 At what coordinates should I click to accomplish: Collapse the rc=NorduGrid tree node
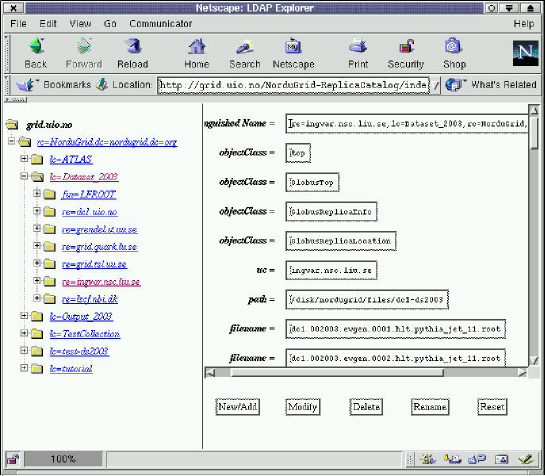[11, 141]
